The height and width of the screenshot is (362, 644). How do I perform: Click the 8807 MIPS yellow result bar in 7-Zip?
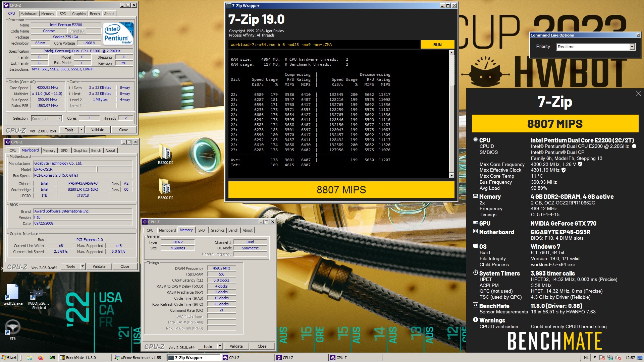pos(341,190)
